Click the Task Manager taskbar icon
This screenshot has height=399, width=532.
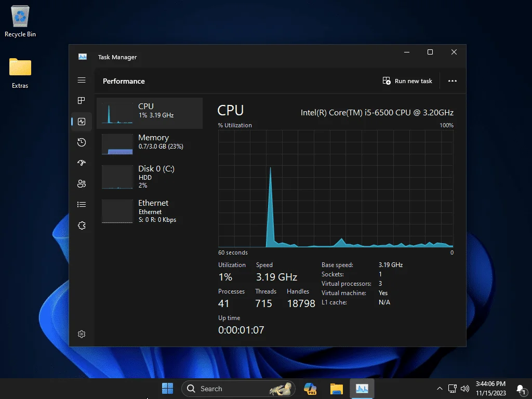pyautogui.click(x=362, y=389)
